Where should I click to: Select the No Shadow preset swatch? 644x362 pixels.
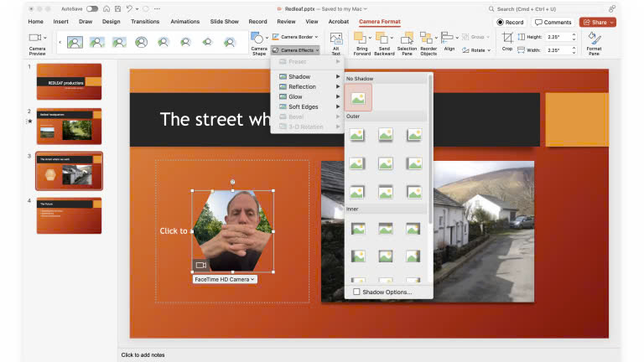coord(358,97)
